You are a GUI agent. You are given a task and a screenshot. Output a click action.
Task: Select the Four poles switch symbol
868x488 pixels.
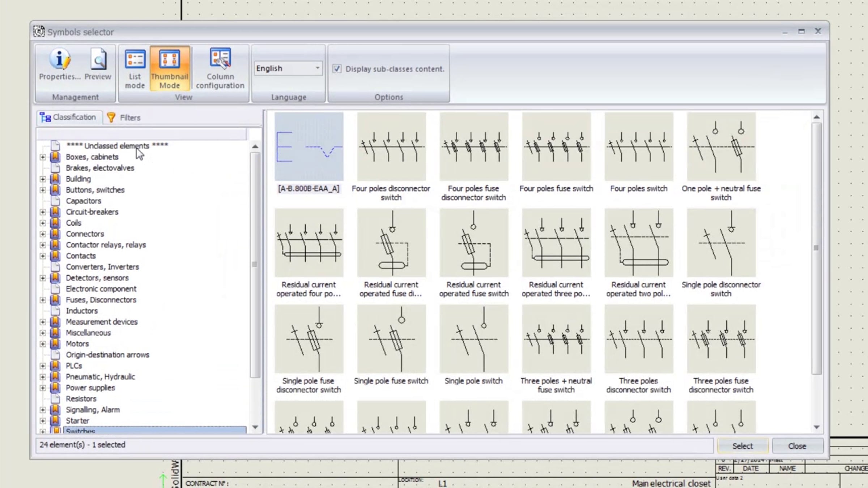click(638, 146)
